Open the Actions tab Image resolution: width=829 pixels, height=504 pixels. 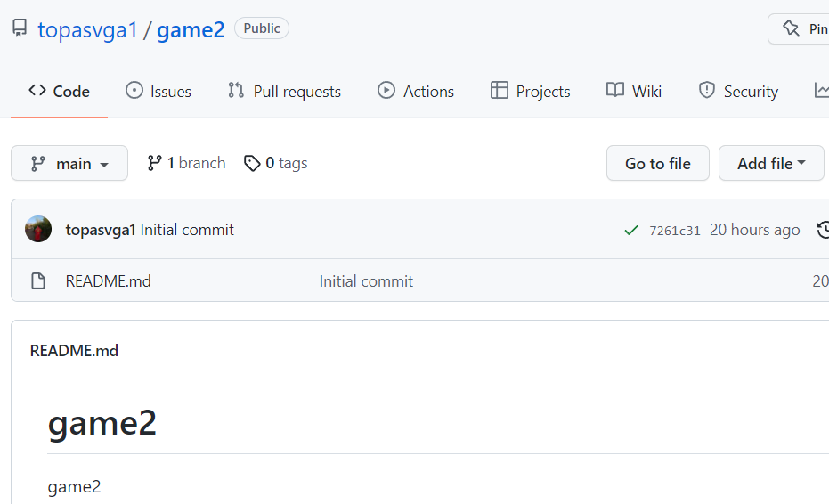coord(416,91)
